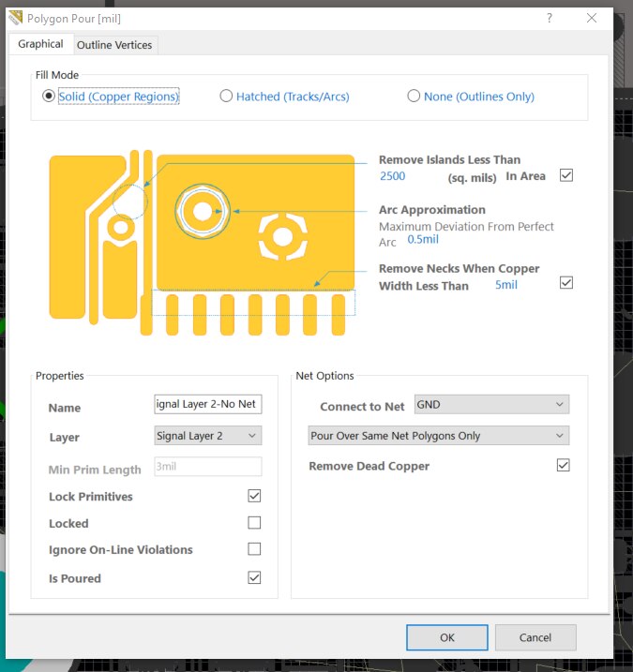Image resolution: width=633 pixels, height=672 pixels.
Task: Disable the Lock Primitives checkbox
Action: pos(254,496)
